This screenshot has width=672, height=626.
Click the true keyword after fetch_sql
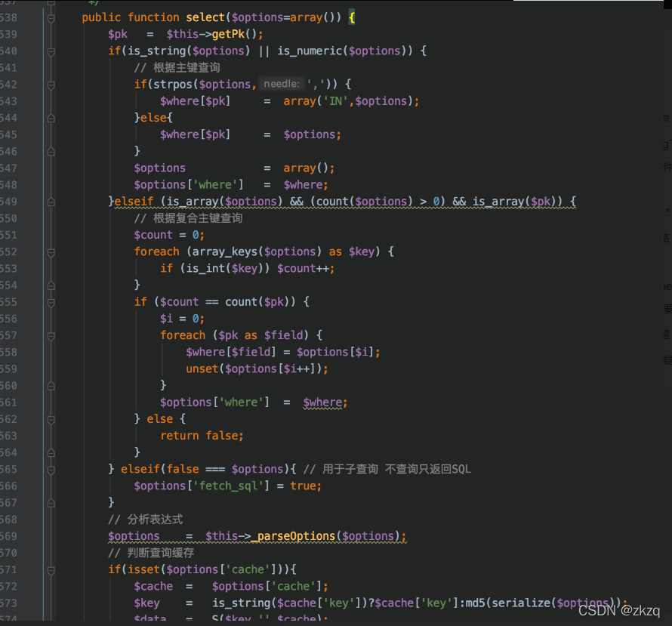point(303,486)
